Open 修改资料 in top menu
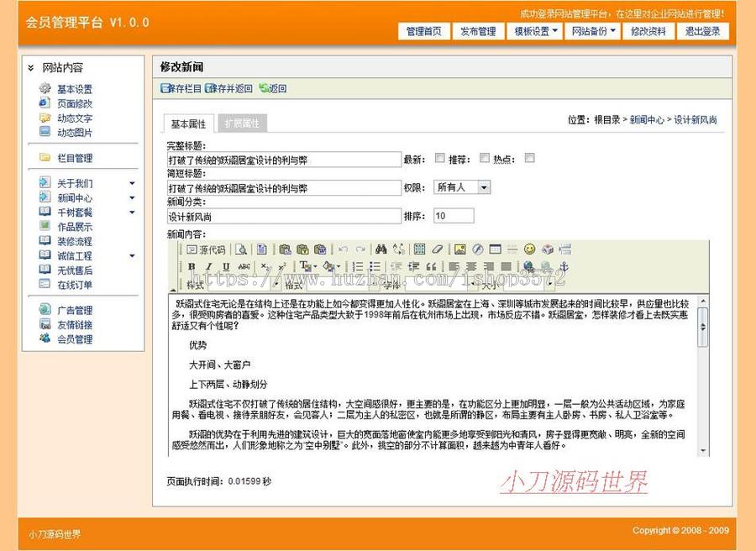The height and width of the screenshot is (551, 756). [648, 31]
